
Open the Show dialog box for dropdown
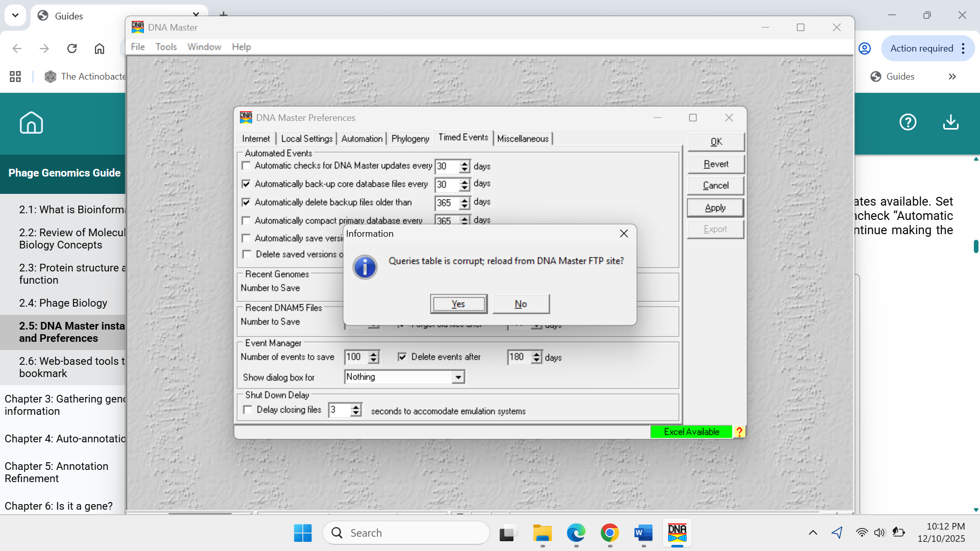[x=458, y=377]
